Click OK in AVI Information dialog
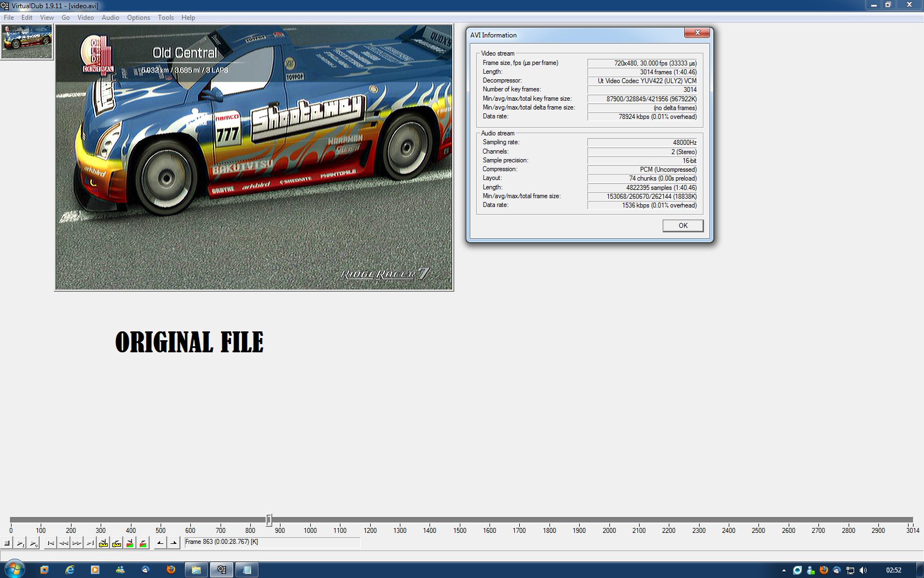 (x=683, y=226)
